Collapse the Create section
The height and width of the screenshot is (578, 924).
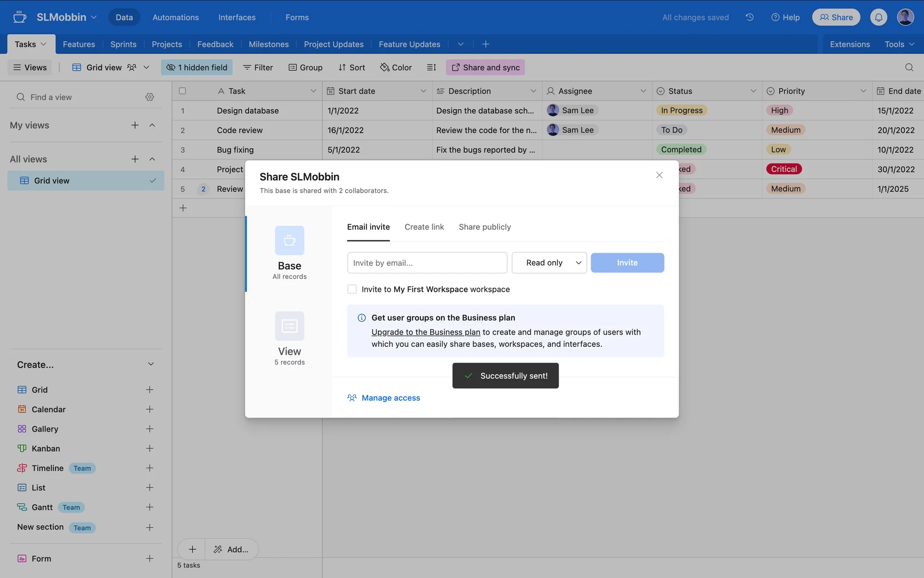pyautogui.click(x=151, y=365)
